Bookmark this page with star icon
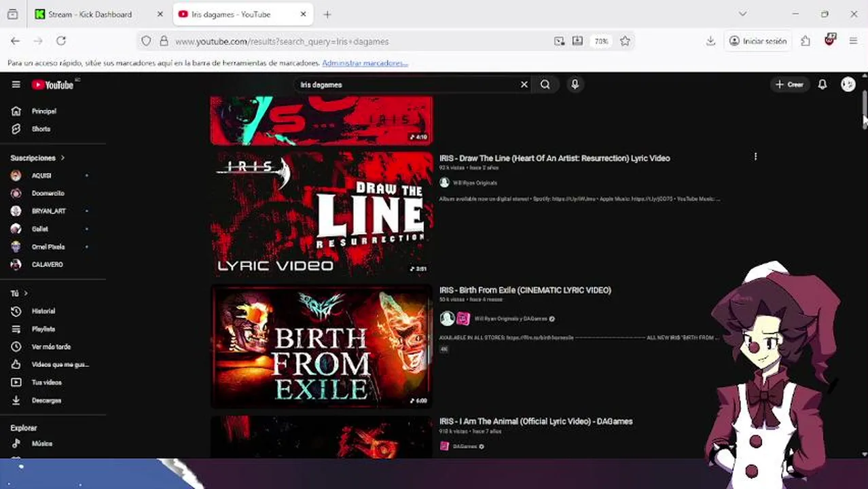Screen dimensions: 868x489 pyautogui.click(x=625, y=41)
